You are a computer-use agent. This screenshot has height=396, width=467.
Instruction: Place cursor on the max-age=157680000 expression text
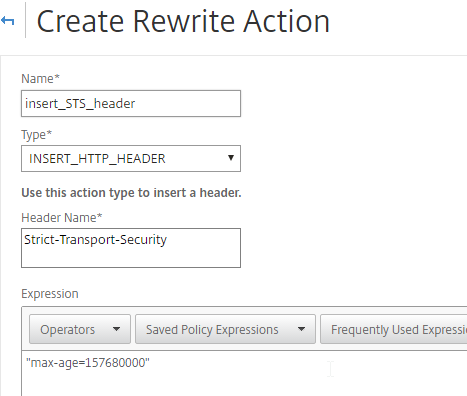click(88, 363)
